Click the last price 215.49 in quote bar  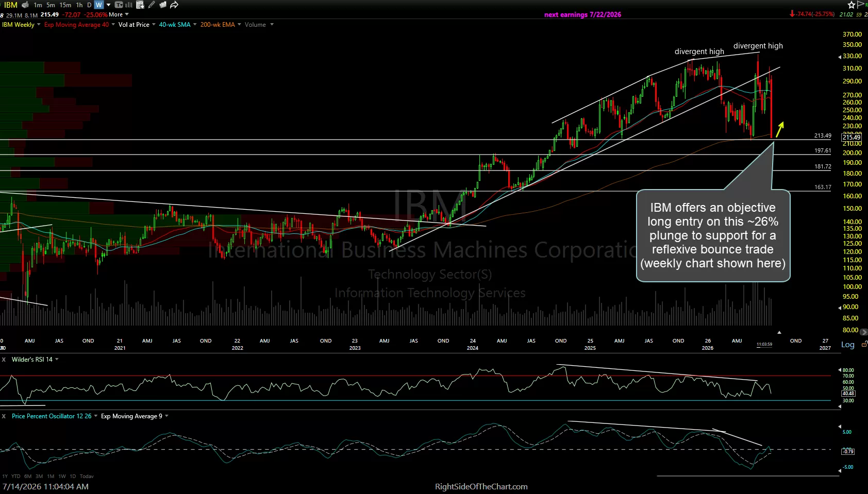49,14
